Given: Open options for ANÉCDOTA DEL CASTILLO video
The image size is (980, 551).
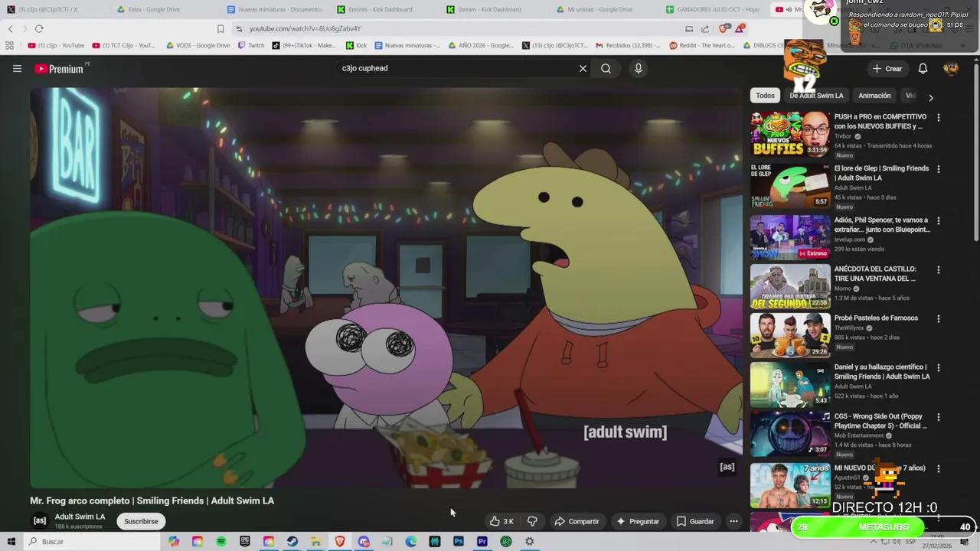Looking at the screenshot, I should tap(939, 270).
